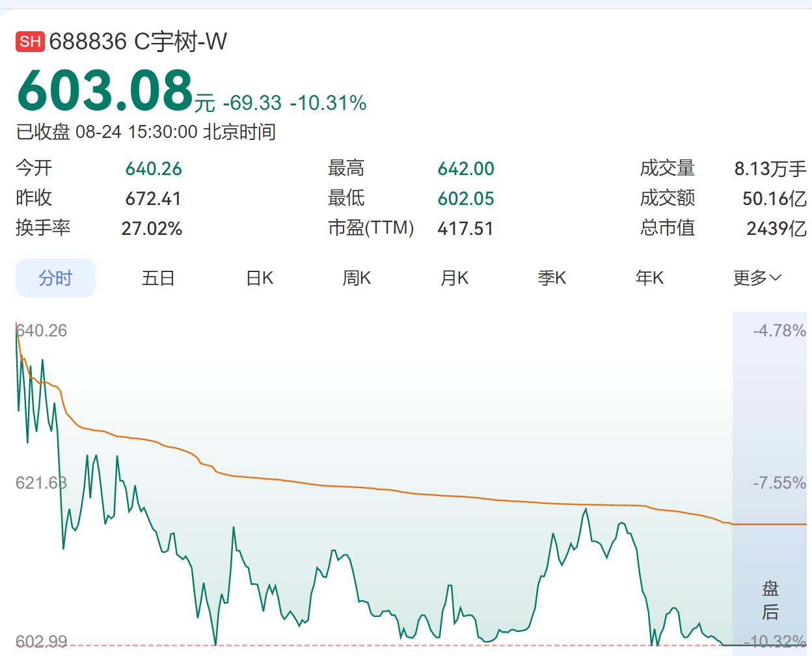Click the 今开 label
The height and width of the screenshot is (656, 812).
[x=34, y=168]
